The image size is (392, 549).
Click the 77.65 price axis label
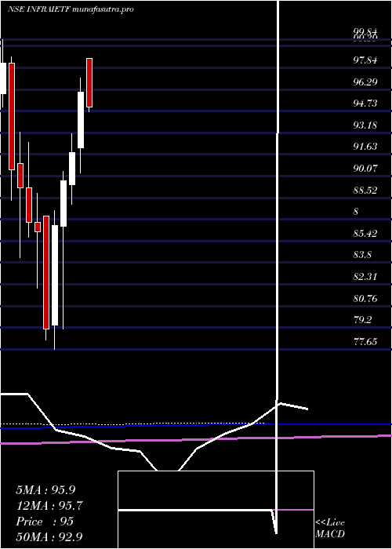(365, 342)
